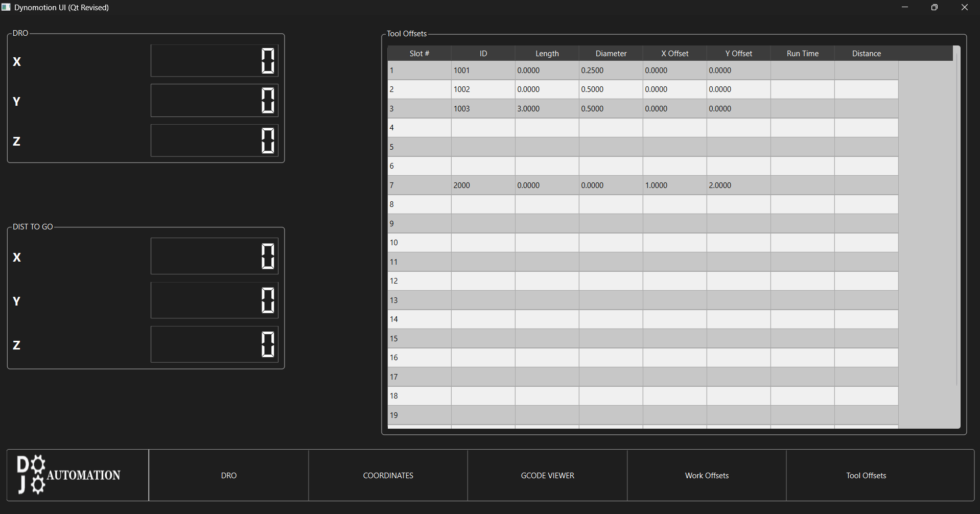Click the DIST TO GO Z display

coord(215,344)
